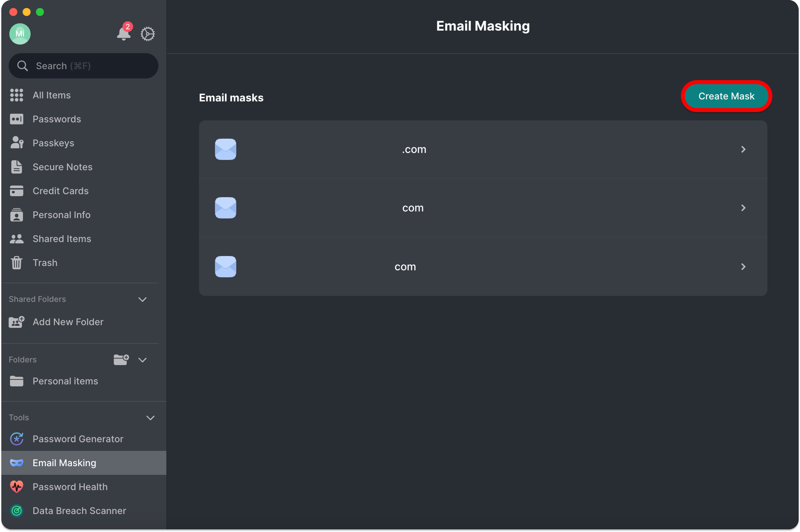
Task: Select the Shared Items category
Action: (x=61, y=239)
